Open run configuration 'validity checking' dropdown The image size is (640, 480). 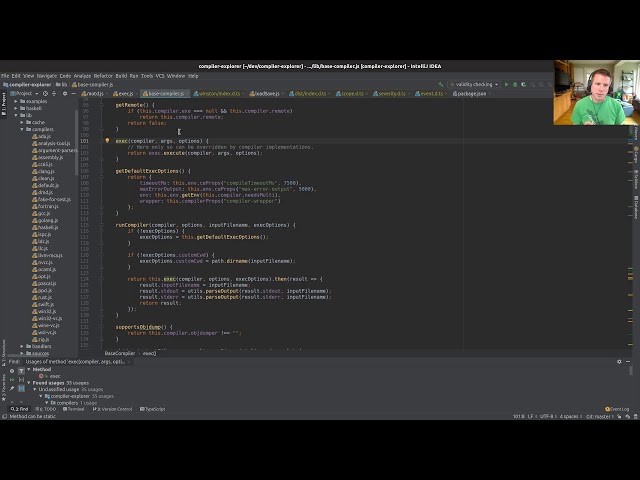tap(474, 84)
